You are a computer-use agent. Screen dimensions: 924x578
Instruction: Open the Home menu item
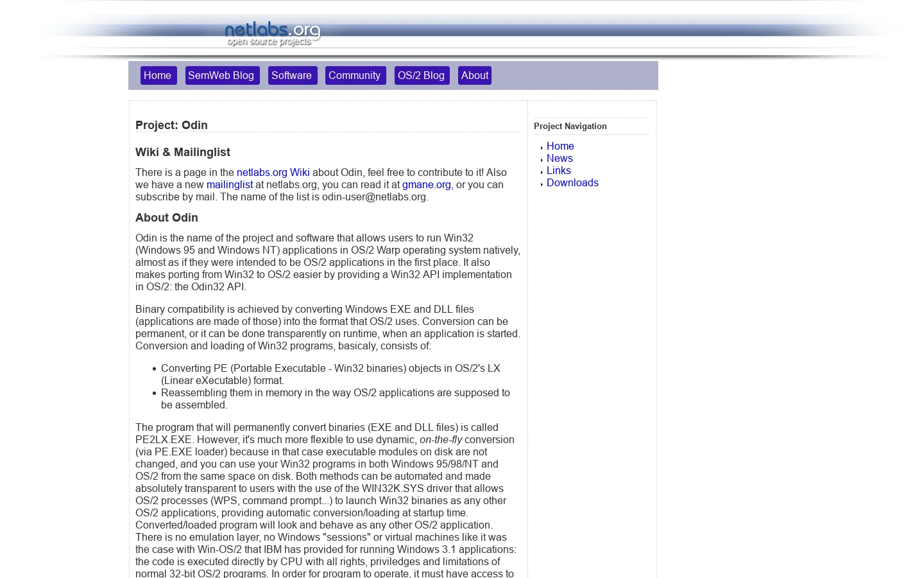(158, 75)
